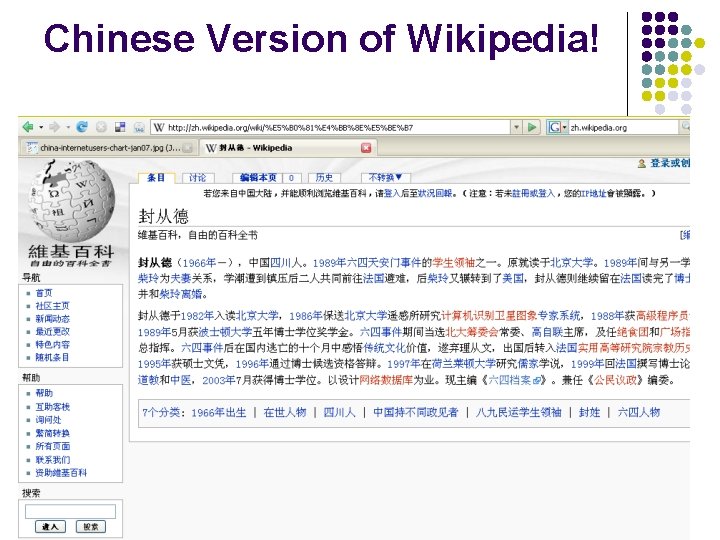Reload the page with the refresh icon
The width and height of the screenshot is (720, 540).
[x=82, y=127]
